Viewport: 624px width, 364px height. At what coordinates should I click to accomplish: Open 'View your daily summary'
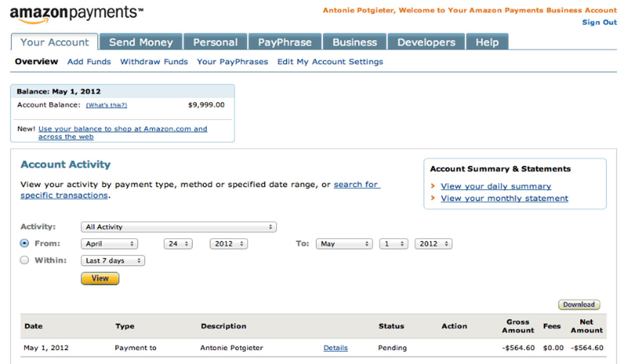click(x=496, y=186)
